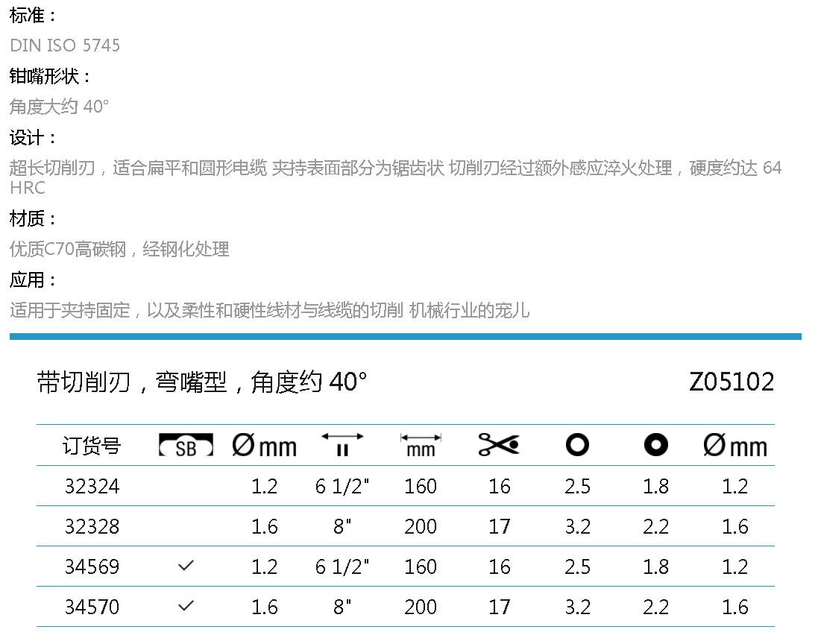
Task: Click the Ø mm header in last column
Action: [x=735, y=446]
